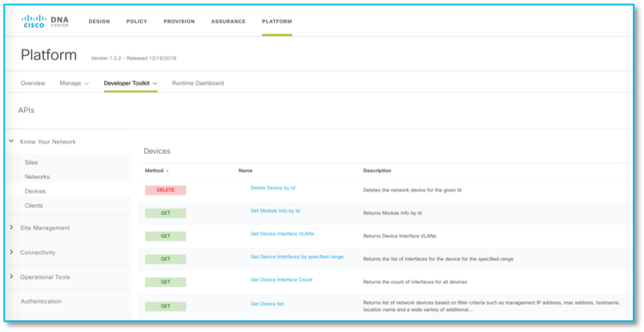Switch to the Overview tab
This screenshot has width=644, height=332.
coord(33,83)
